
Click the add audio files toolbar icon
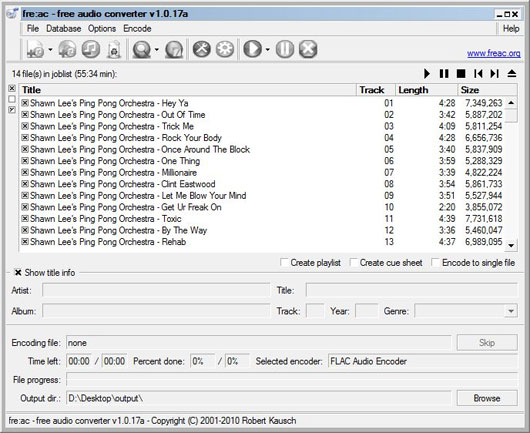35,50
